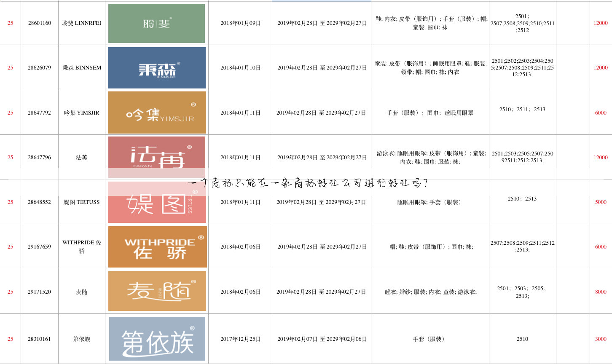The image size is (612, 364).
Task: Select registration number 29167659
Action: pyautogui.click(x=39, y=247)
